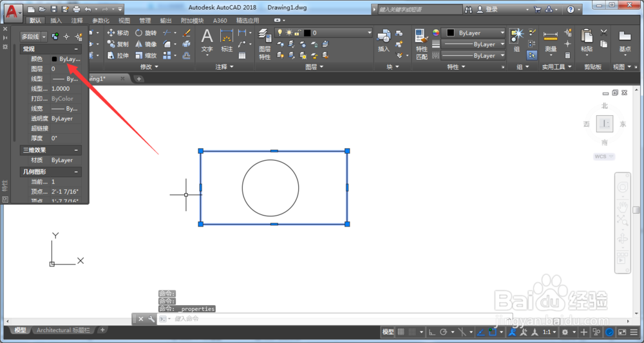Switch to the Annotate (注释) ribbon tab
Image resolution: width=644 pixels, height=343 pixels.
(x=77, y=21)
